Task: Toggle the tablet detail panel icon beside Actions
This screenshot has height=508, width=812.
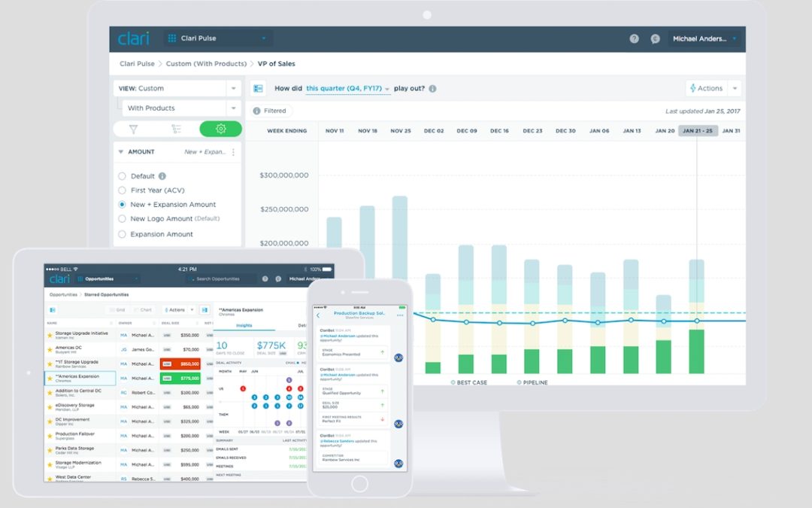Action: click(x=205, y=310)
